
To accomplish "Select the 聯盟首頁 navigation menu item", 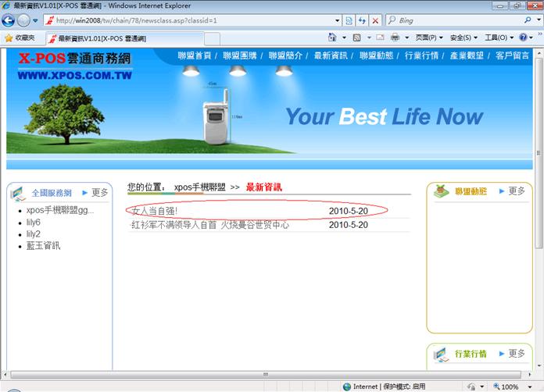I will [x=194, y=56].
